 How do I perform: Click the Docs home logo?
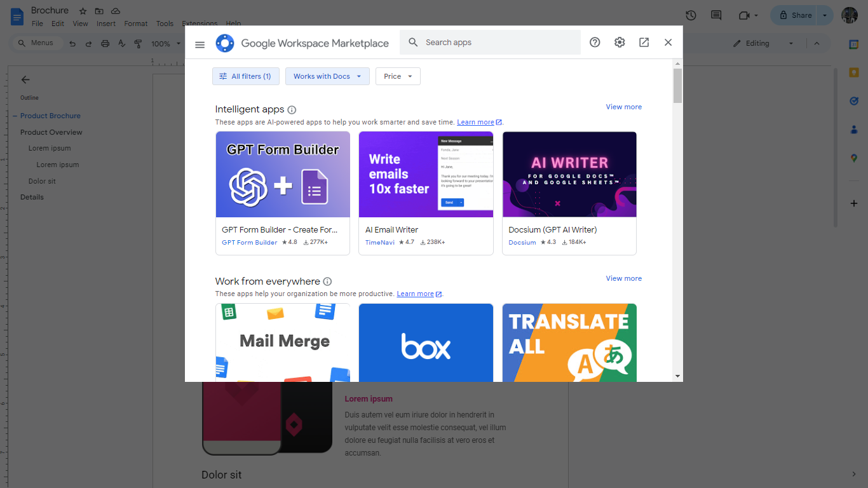point(17,17)
